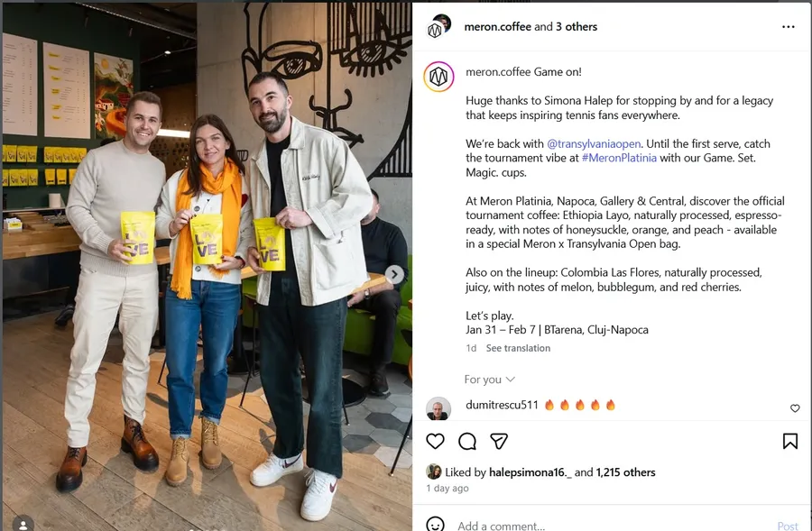
Task: Open meron.coffee avatar with story ring
Action: (438, 77)
